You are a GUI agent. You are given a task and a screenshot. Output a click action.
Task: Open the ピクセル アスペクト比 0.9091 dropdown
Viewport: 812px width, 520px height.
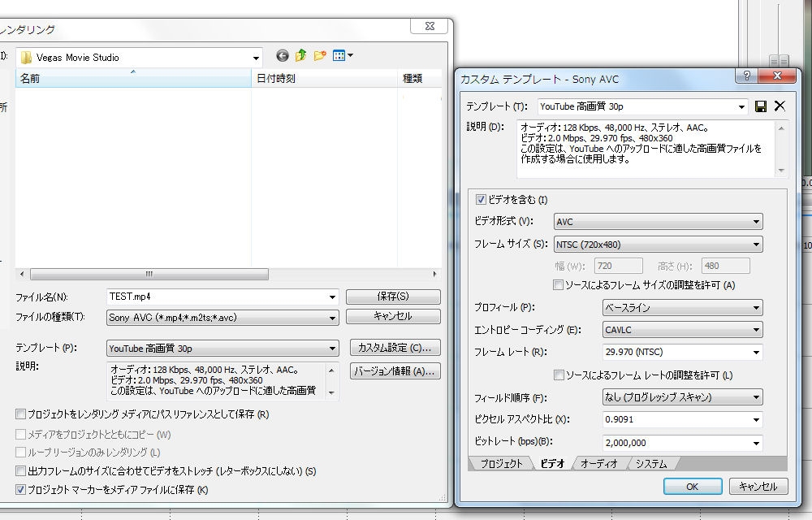tap(756, 419)
